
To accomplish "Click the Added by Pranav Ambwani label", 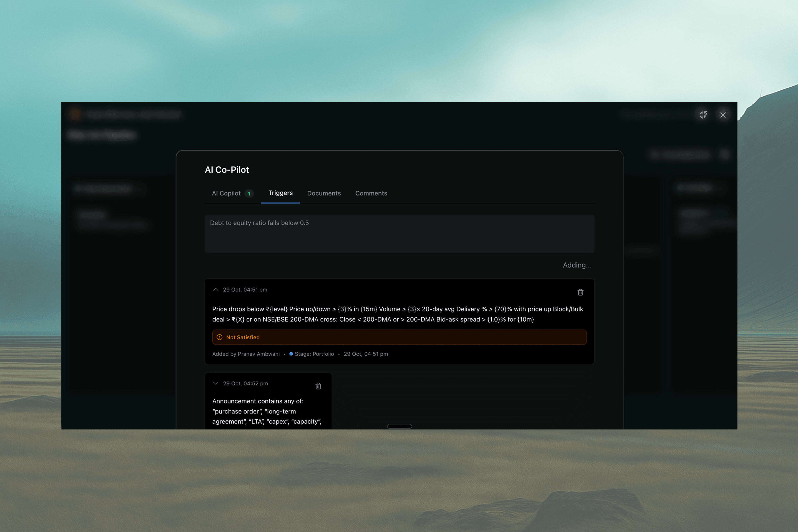I will click(246, 354).
